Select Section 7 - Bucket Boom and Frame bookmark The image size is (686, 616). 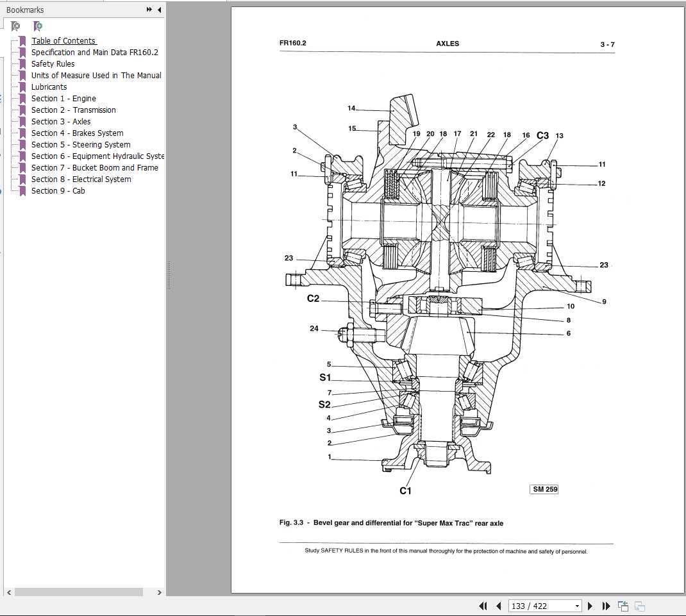(94, 167)
